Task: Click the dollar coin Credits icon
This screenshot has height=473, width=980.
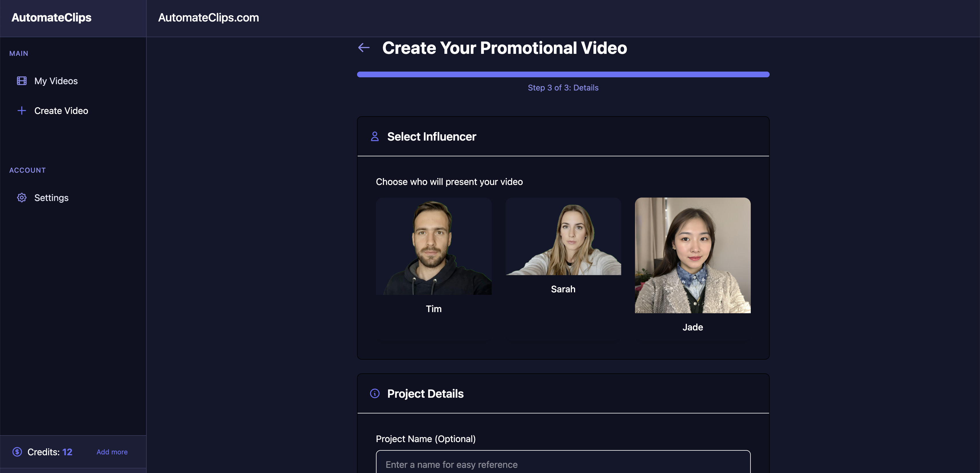Action: [x=17, y=452]
